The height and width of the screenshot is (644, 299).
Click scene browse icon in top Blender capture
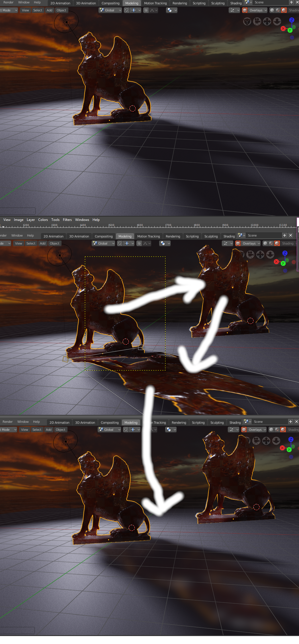click(x=248, y=2)
